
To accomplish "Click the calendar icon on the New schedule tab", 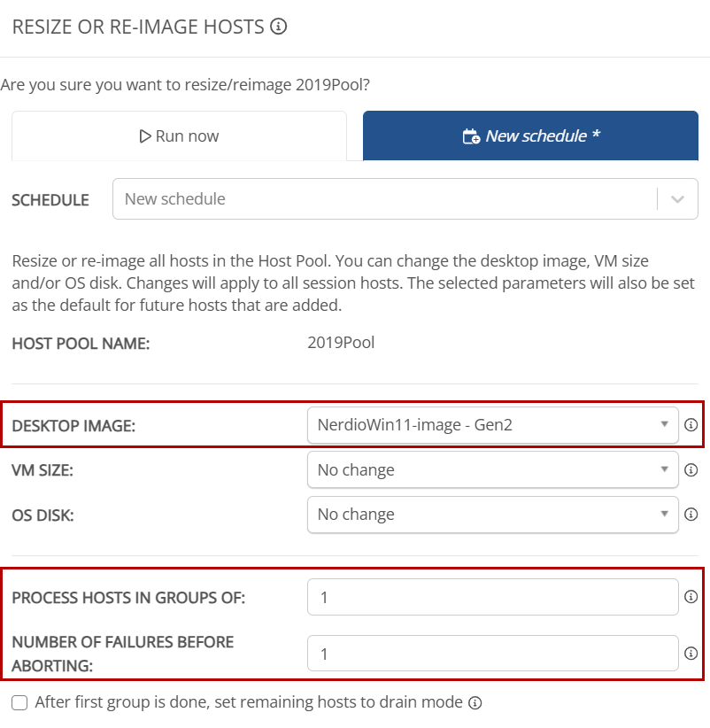I will tap(470, 136).
